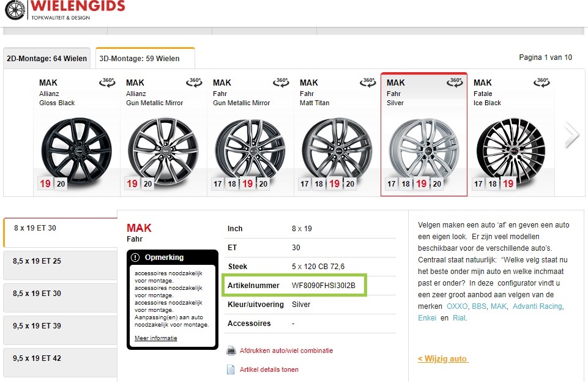This screenshot has width=588, height=389.
Task: Click the Wielengids wheel logo
Action: pos(15,9)
